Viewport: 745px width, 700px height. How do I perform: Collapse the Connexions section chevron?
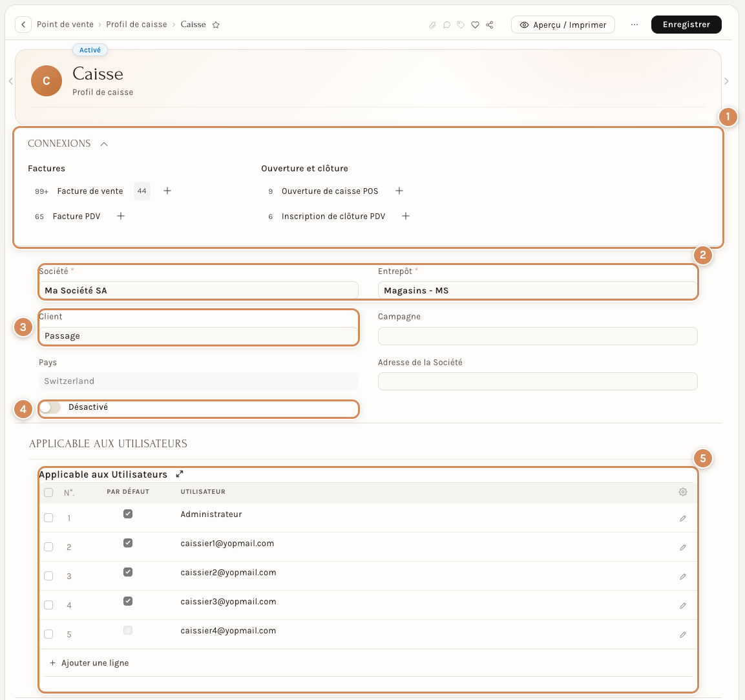[104, 144]
